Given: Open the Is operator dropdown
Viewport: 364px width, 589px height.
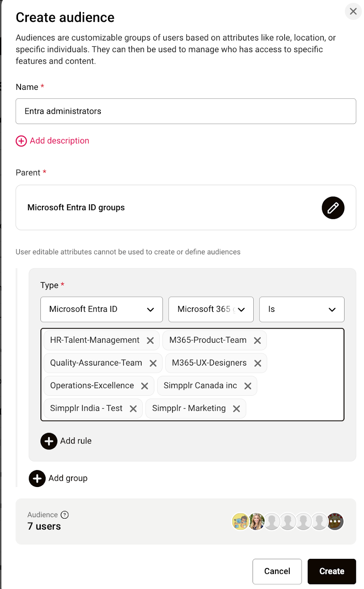Looking at the screenshot, I should (301, 310).
